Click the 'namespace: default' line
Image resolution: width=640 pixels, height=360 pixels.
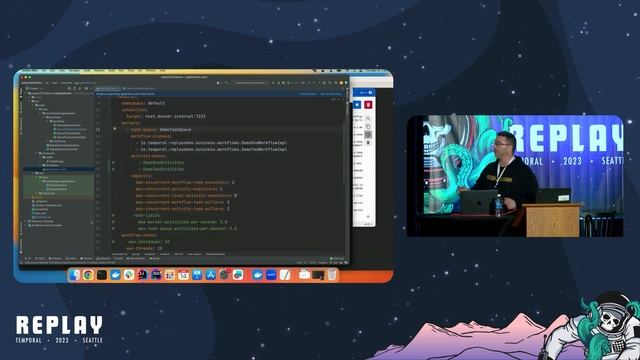143,103
